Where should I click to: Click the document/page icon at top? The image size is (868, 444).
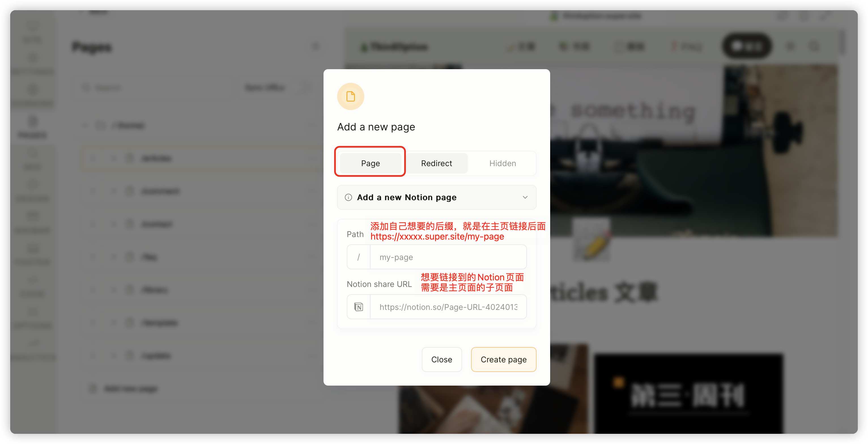[351, 96]
